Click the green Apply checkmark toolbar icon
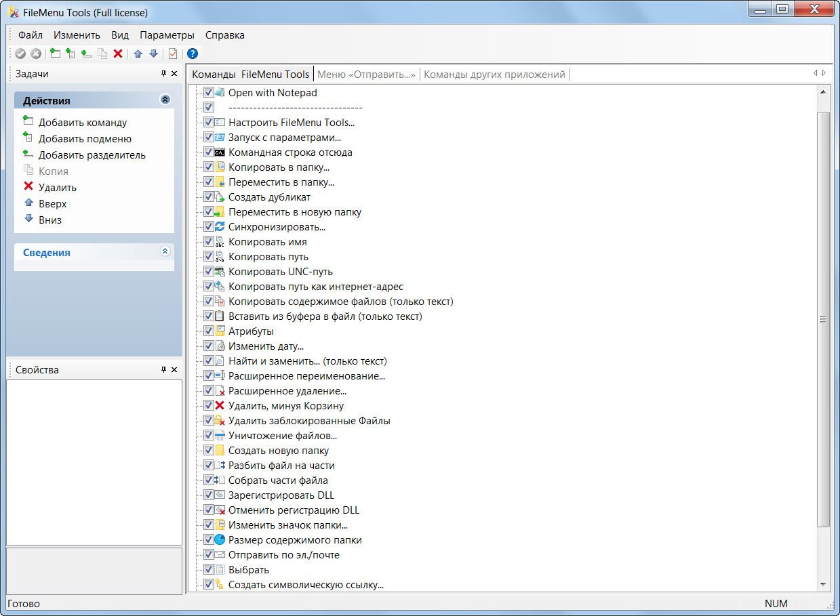 click(x=20, y=54)
